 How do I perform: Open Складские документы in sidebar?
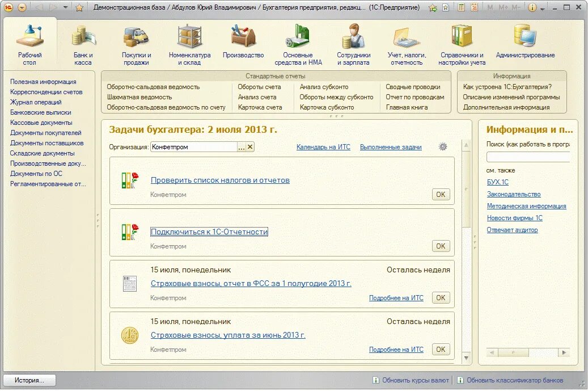coord(42,153)
